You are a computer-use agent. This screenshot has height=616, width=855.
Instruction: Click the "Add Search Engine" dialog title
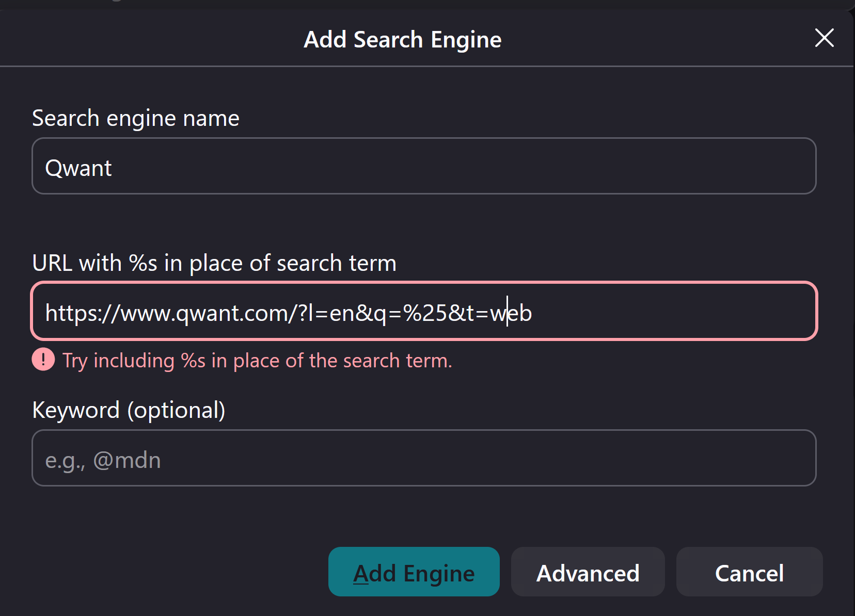point(403,40)
